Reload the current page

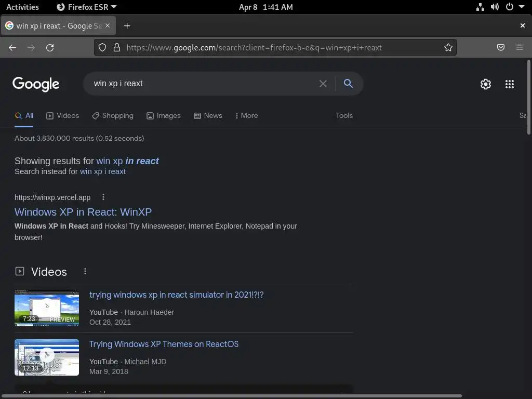[50, 48]
